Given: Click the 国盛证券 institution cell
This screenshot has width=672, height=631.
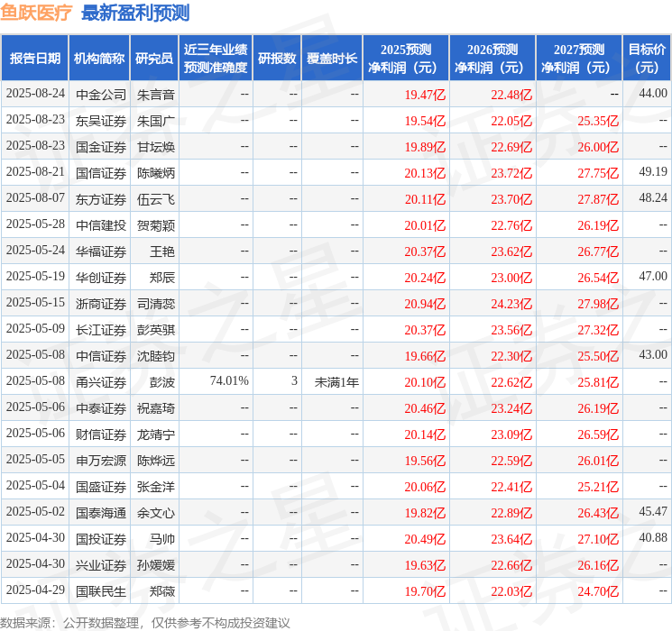Looking at the screenshot, I should pos(101,487).
